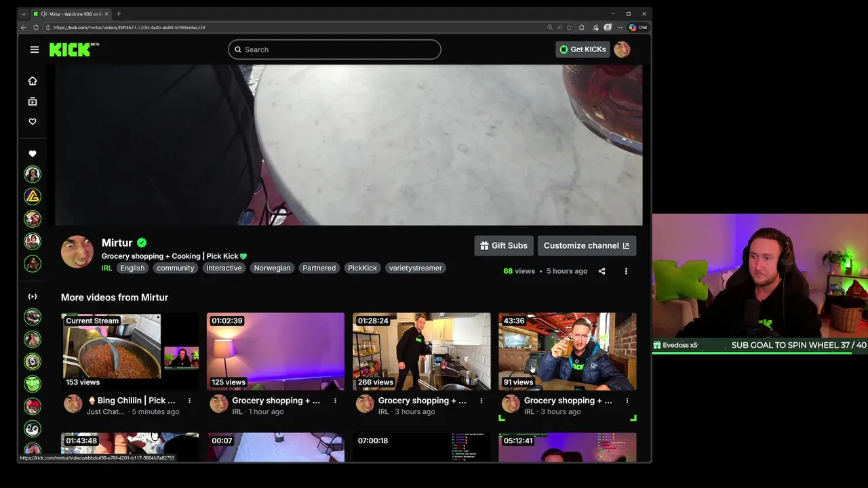The image size is (868, 488).
Task: Open the video options three-dot menu
Action: click(x=626, y=271)
